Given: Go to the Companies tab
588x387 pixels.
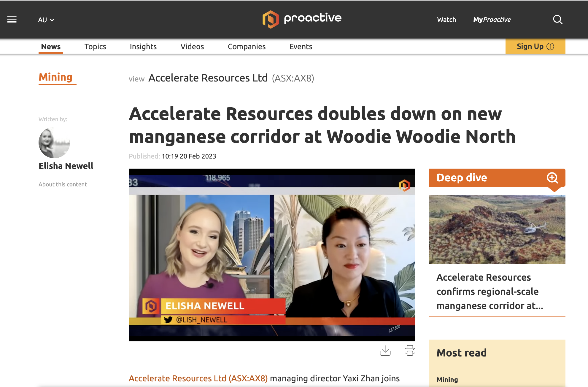Looking at the screenshot, I should 247,47.
